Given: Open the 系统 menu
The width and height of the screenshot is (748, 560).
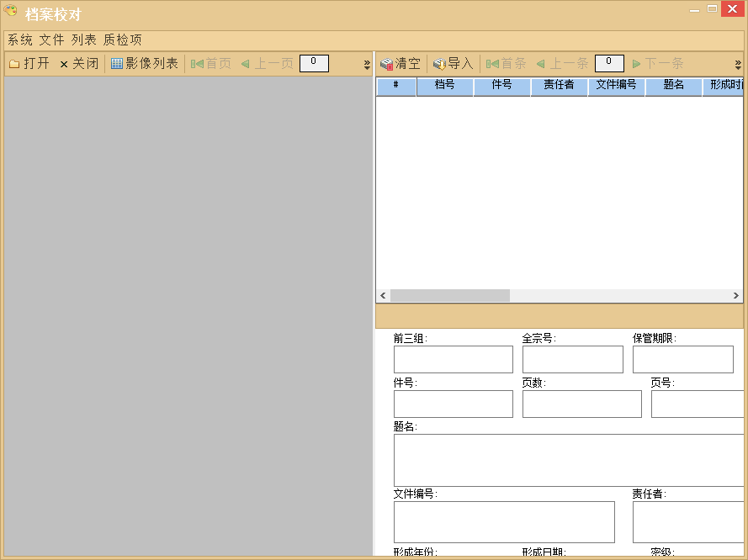Looking at the screenshot, I should coord(20,40).
